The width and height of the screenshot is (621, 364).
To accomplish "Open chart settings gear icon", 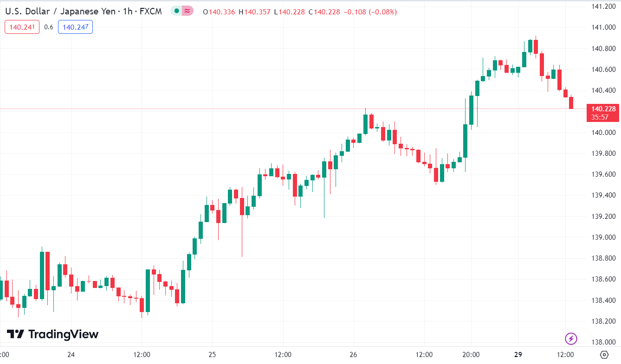I will coord(604,355).
